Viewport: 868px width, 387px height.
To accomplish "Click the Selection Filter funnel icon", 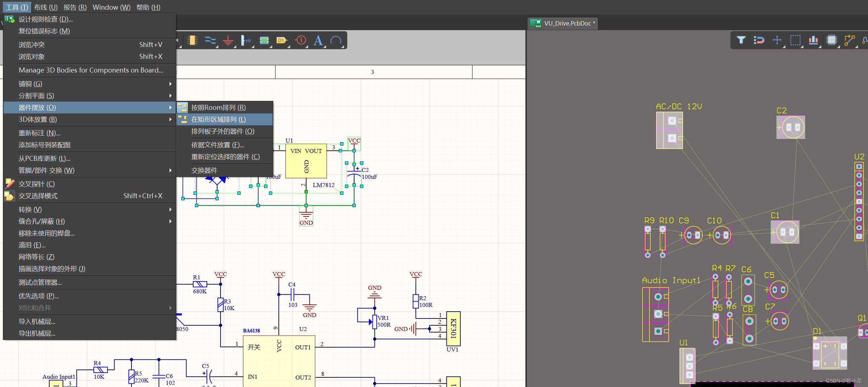I will [x=741, y=40].
